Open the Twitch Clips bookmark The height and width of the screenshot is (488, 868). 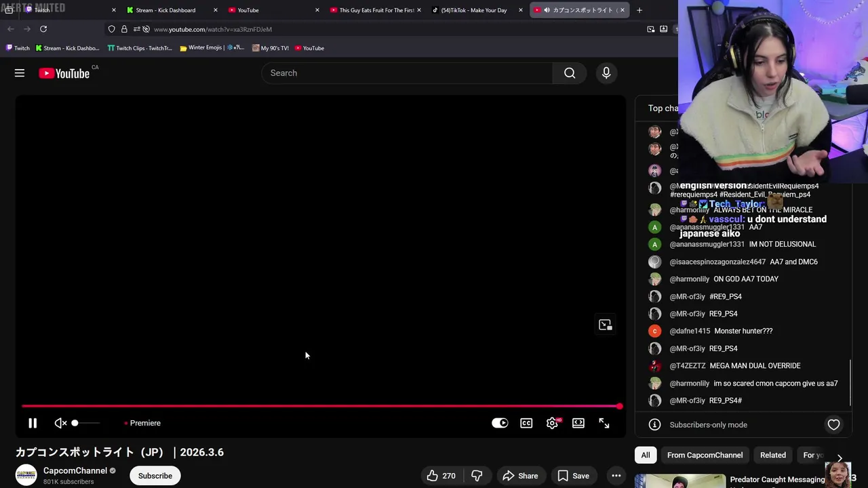tap(140, 48)
